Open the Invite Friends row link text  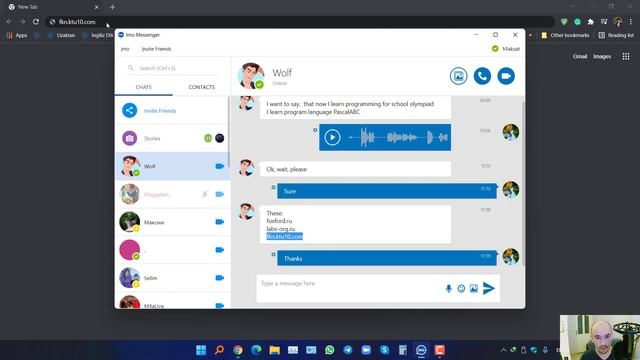click(160, 111)
